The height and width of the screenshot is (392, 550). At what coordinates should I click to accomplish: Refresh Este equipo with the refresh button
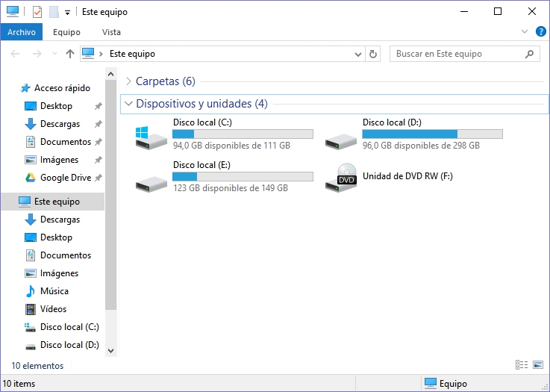pos(373,54)
